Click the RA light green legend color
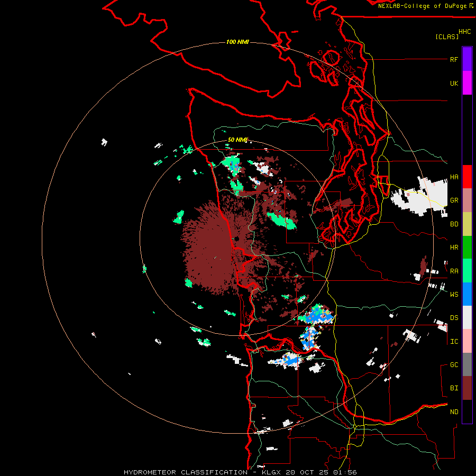The width and height of the screenshot is (476, 476). [x=467, y=271]
